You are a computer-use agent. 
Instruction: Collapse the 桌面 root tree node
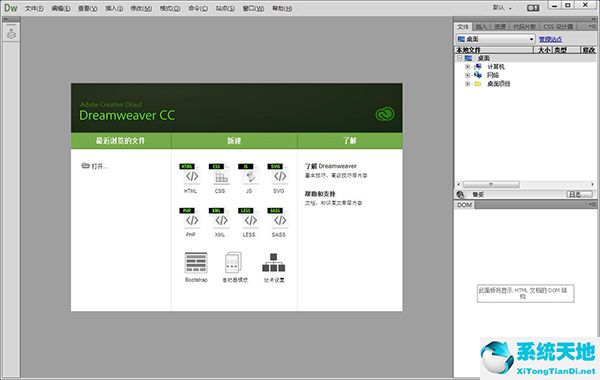coord(459,58)
